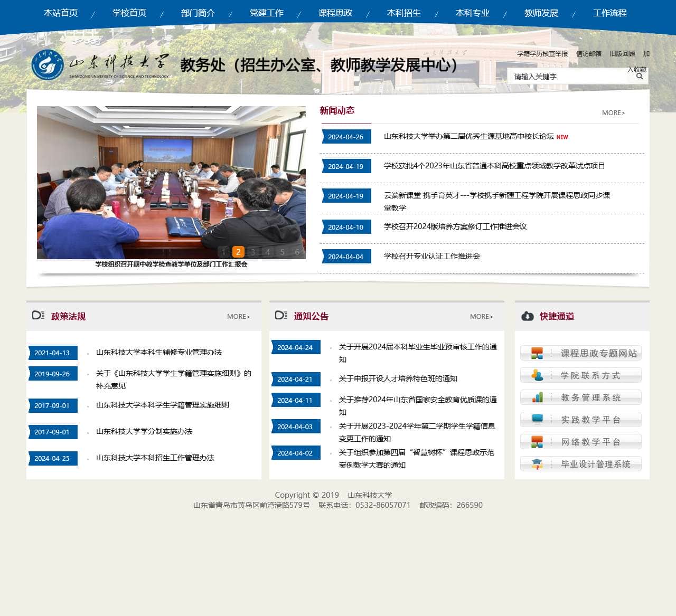Screen dimensions: 676x616
Task: Open the 教务管理系统 quick link
Action: coord(581,397)
